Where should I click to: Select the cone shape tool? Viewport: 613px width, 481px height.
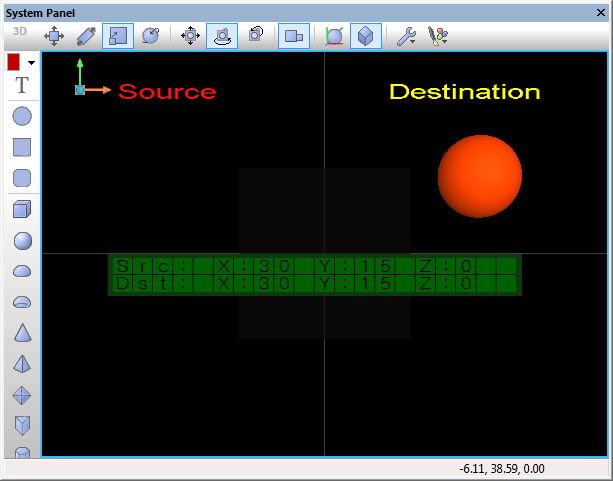(22, 333)
